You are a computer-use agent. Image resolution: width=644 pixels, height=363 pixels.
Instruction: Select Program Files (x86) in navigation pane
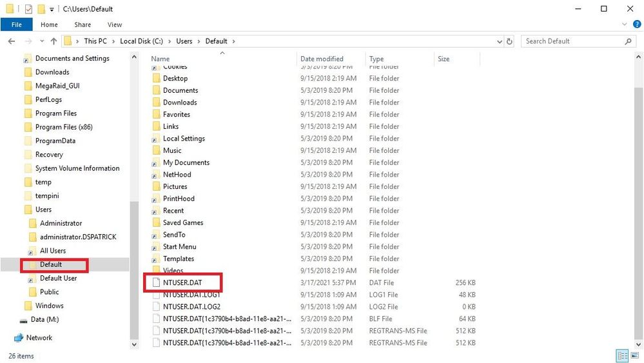click(x=64, y=127)
